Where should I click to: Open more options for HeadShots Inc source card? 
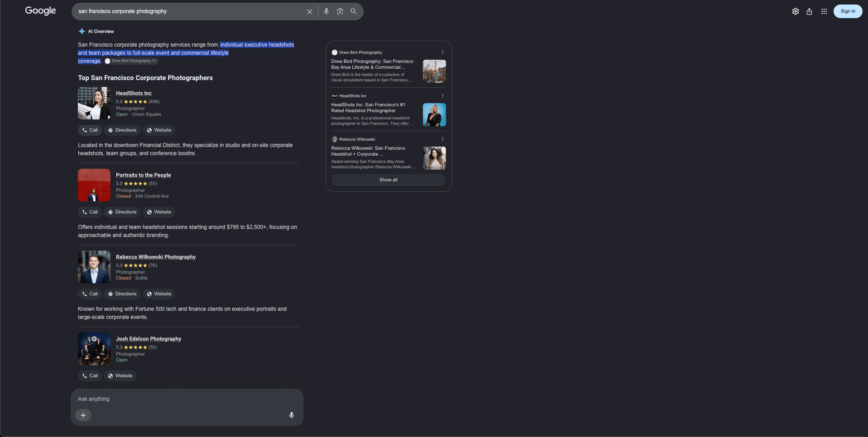[x=443, y=96]
